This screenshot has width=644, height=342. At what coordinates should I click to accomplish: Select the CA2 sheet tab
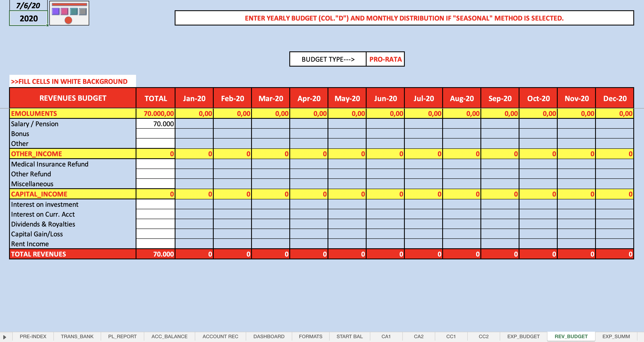419,336
